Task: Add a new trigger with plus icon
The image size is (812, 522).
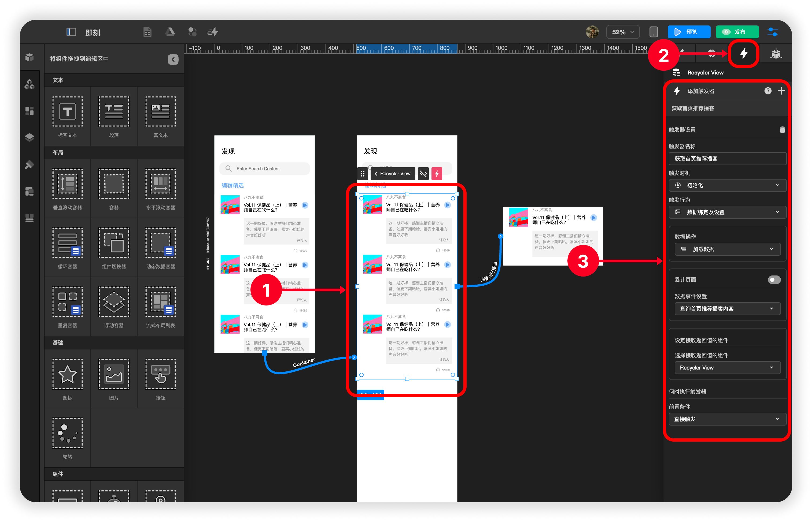Action: tap(781, 91)
